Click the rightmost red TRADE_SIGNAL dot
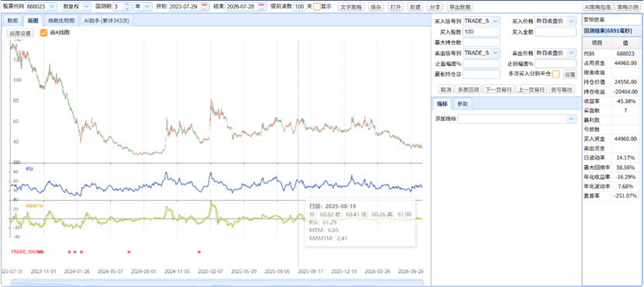Screen dimensions: 644x287 pyautogui.click(x=199, y=251)
